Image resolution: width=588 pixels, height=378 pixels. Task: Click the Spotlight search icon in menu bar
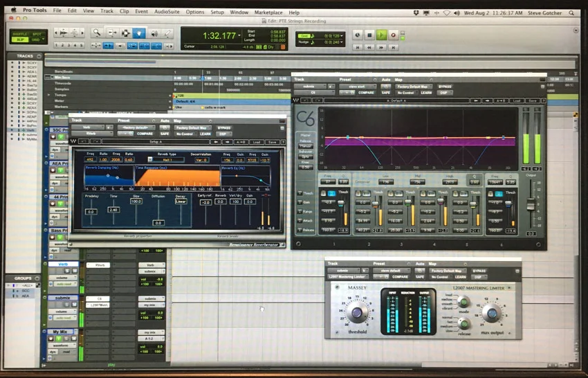pyautogui.click(x=571, y=12)
